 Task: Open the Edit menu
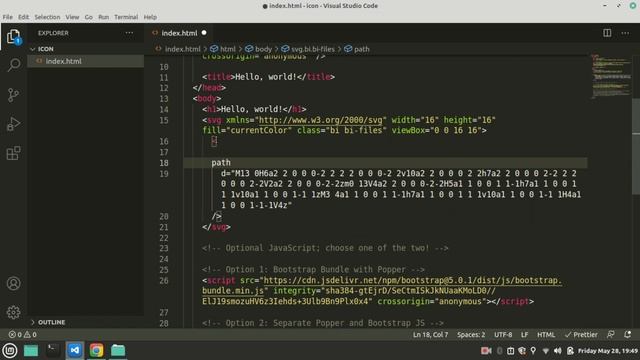pos(23,17)
